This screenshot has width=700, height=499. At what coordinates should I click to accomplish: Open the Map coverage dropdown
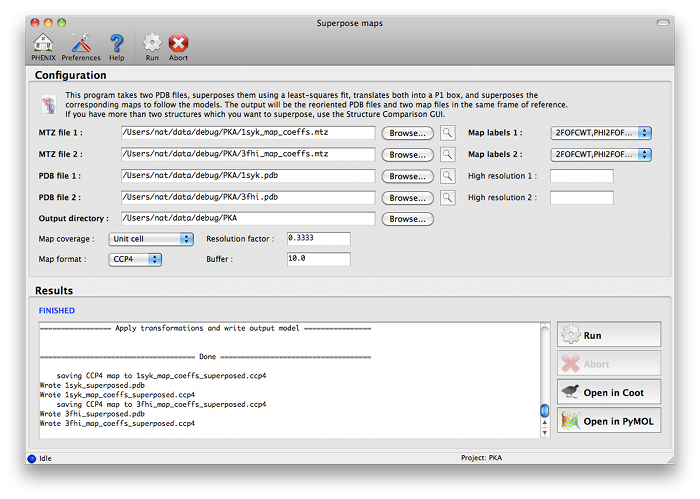coord(152,239)
